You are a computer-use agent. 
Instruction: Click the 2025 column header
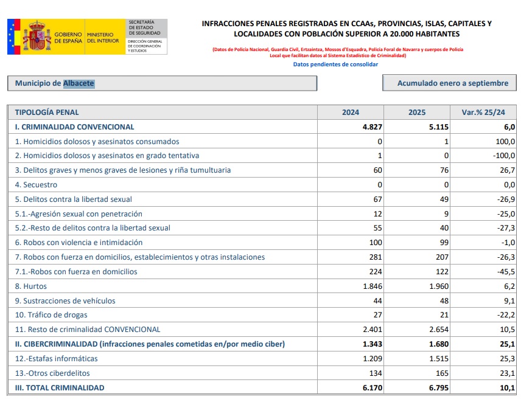[x=417, y=112]
